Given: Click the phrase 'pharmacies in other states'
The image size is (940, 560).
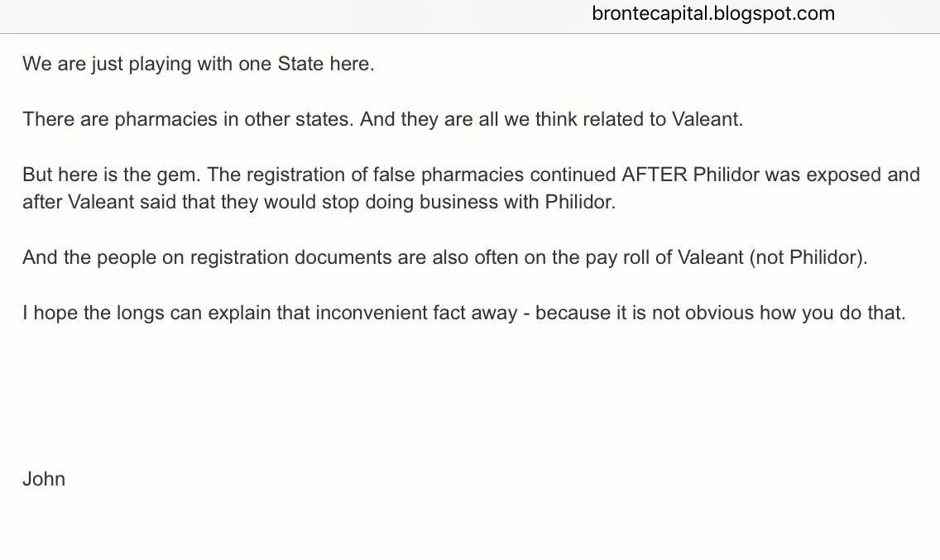Looking at the screenshot, I should pos(234,119).
